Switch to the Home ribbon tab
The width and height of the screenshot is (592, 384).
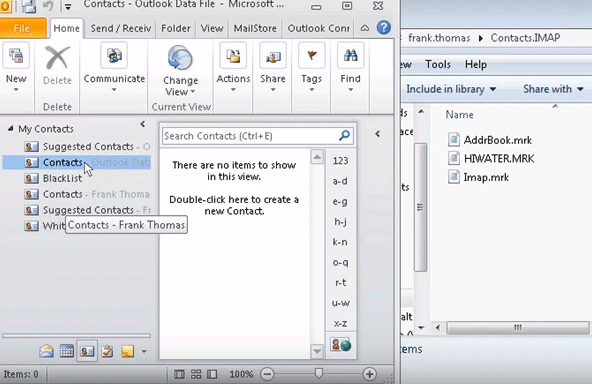click(66, 28)
